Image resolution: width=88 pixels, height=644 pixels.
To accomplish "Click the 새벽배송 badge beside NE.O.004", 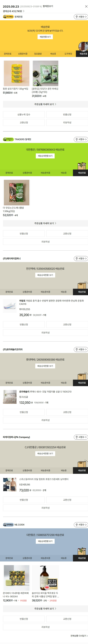I will tap(8, 525).
